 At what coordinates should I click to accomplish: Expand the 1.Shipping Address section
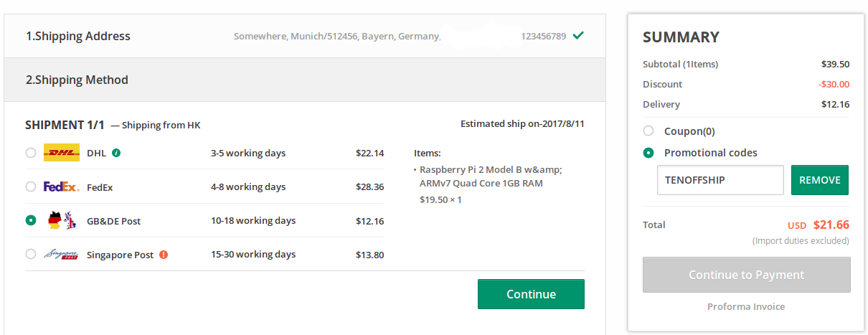(305, 36)
